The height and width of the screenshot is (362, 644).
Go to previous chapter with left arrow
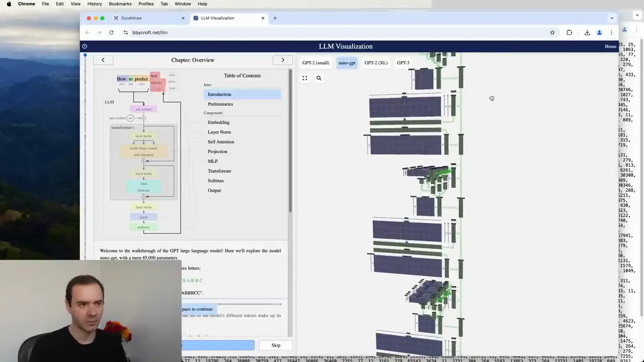[103, 60]
